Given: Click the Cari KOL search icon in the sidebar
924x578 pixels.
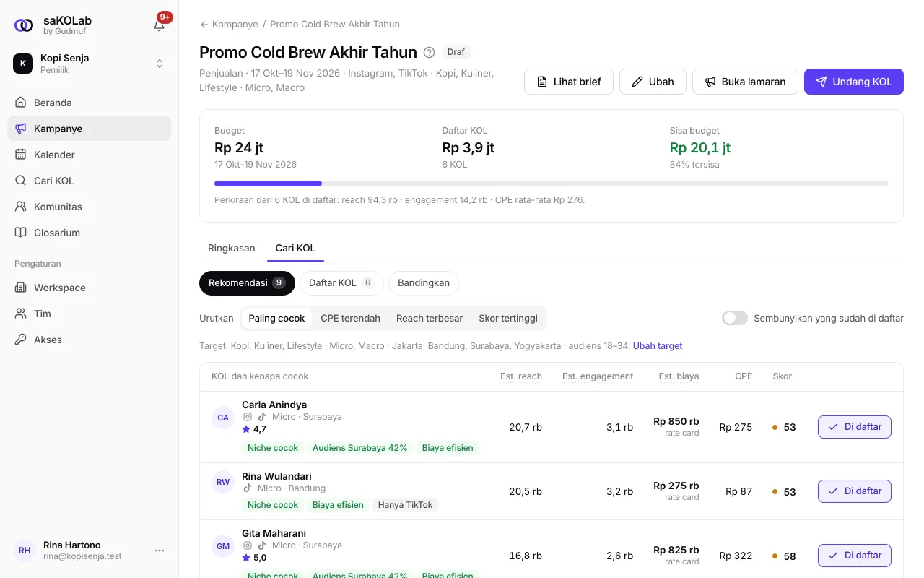Looking at the screenshot, I should coord(20,181).
